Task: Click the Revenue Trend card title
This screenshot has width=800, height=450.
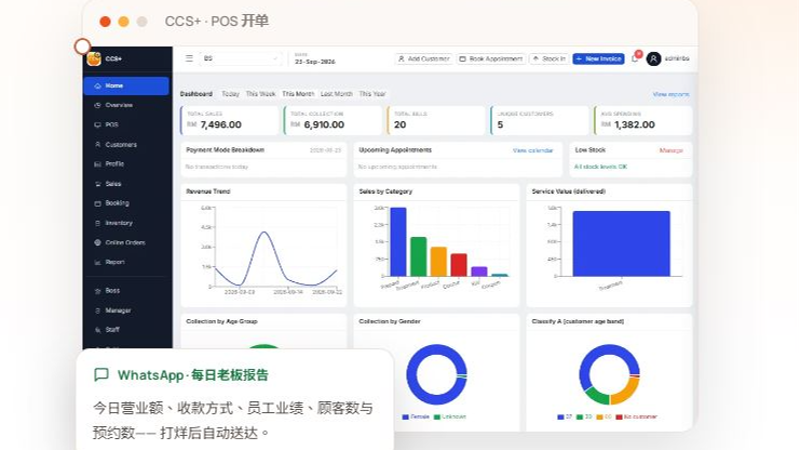Action: 208,191
